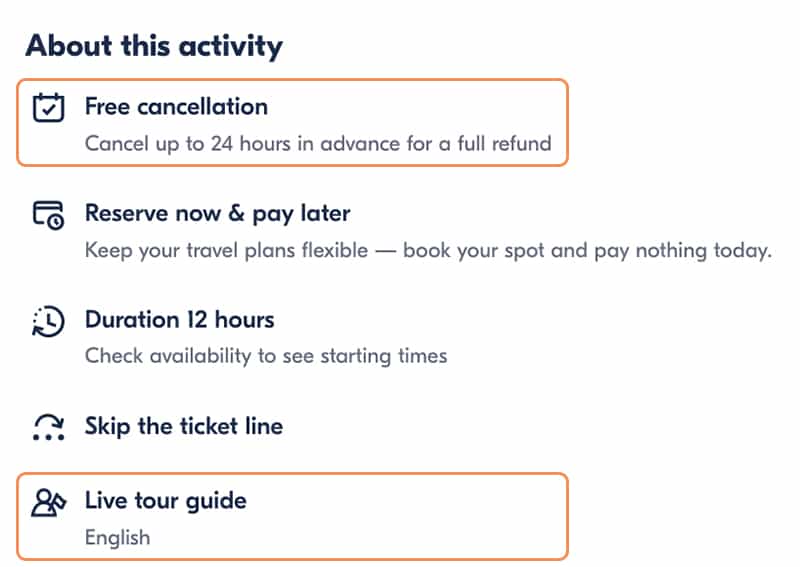Screen dimensions: 800x567
Task: Click the Duration 12 hours heading
Action: coord(179,320)
